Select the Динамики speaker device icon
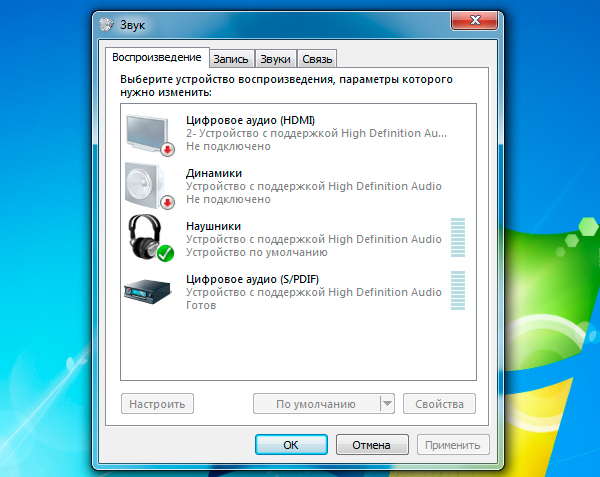 coord(148,185)
